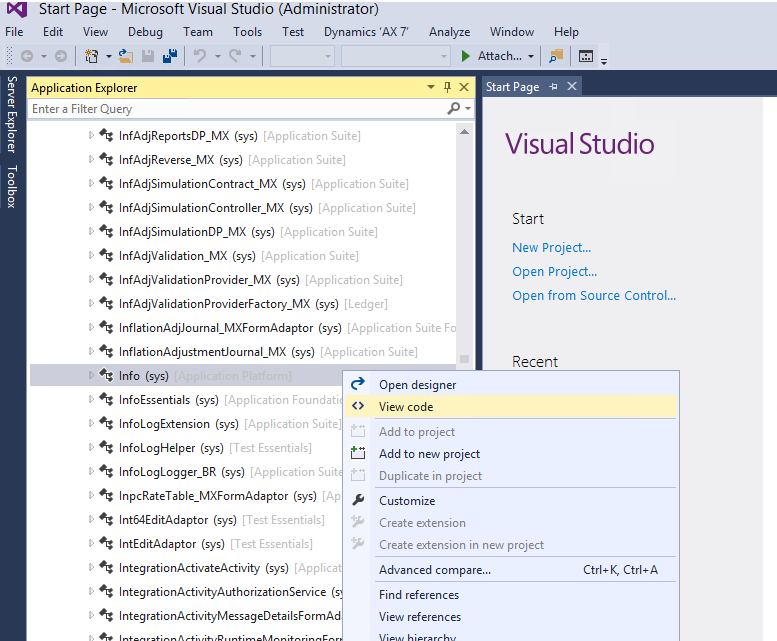This screenshot has height=641, width=777.
Task: Open the Attach button dropdown arrow
Action: pos(530,57)
